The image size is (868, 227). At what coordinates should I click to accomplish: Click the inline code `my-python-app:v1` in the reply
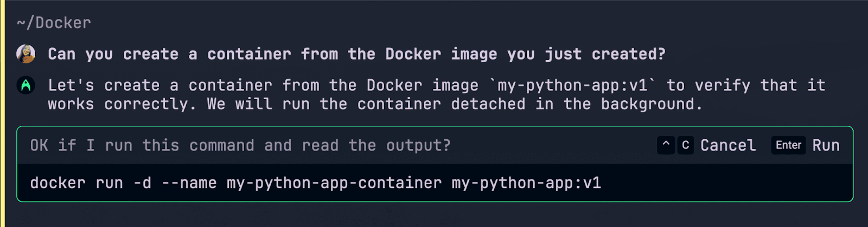coord(572,85)
